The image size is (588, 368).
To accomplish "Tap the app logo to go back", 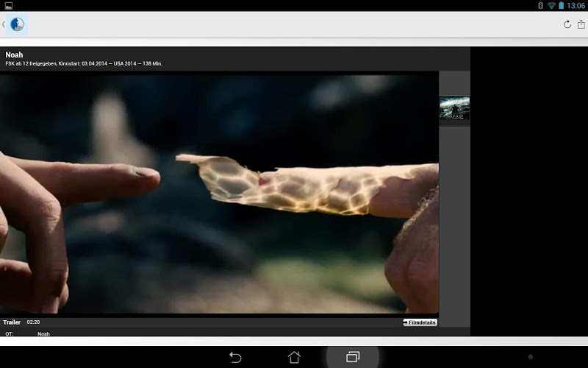I will [x=17, y=24].
